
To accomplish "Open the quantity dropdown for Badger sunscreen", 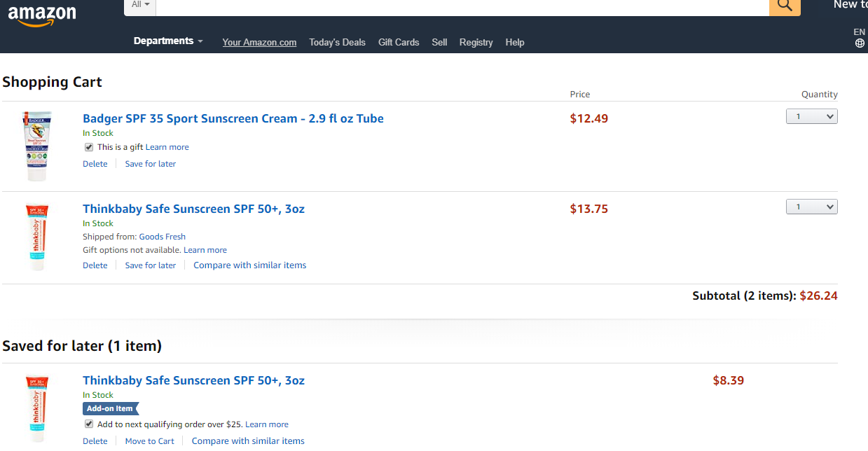I will [811, 117].
